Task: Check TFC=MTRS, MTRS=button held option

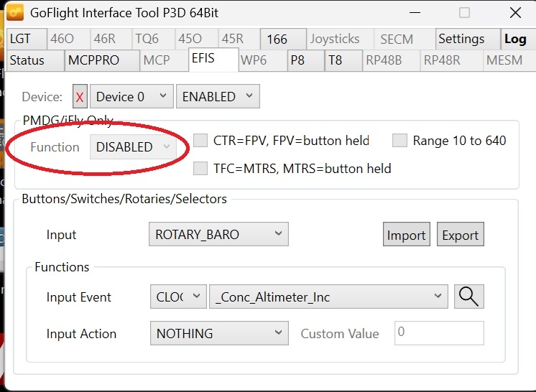Action: pyautogui.click(x=200, y=168)
